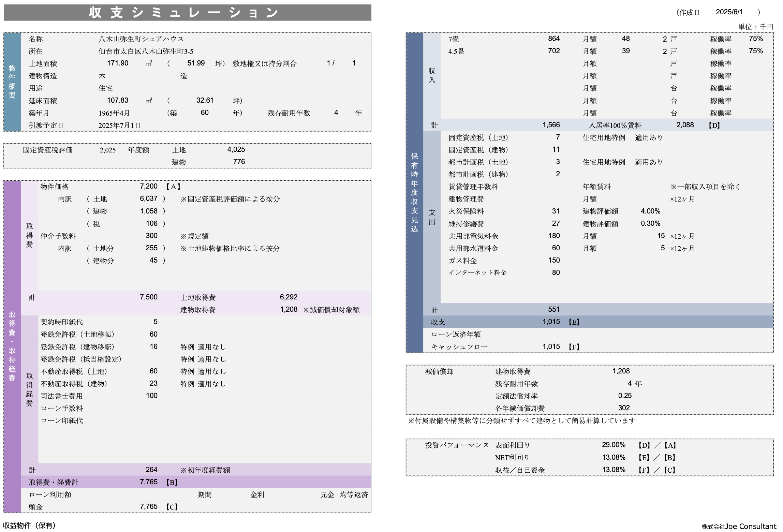
Task: Click ガス料金 value 150
Action: coord(554,260)
